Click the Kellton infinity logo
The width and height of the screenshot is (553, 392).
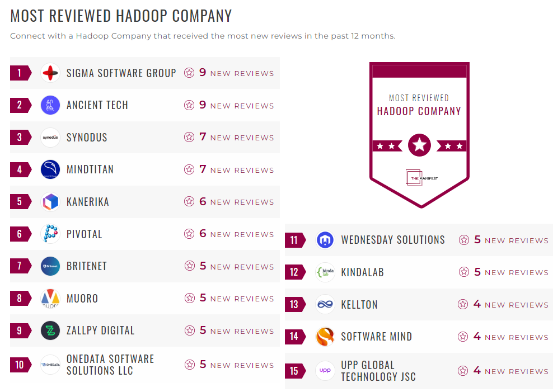[x=325, y=304]
